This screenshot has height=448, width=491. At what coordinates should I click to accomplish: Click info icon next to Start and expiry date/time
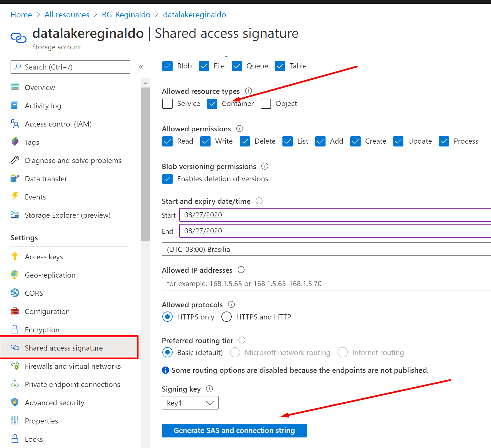tap(259, 201)
